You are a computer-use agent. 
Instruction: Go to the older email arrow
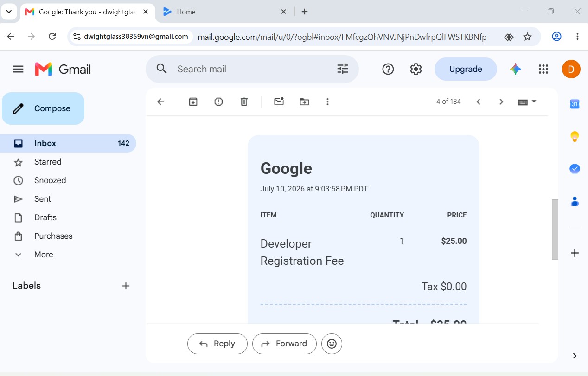click(501, 102)
